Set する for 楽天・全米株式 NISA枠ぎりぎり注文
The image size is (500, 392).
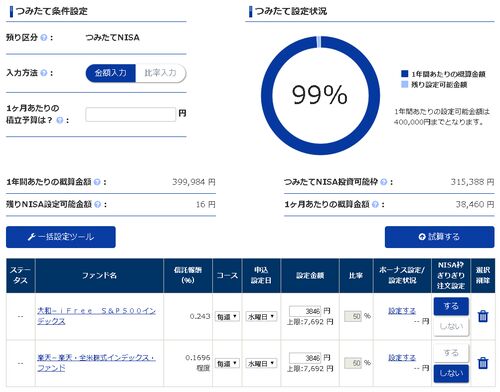pyautogui.click(x=451, y=353)
